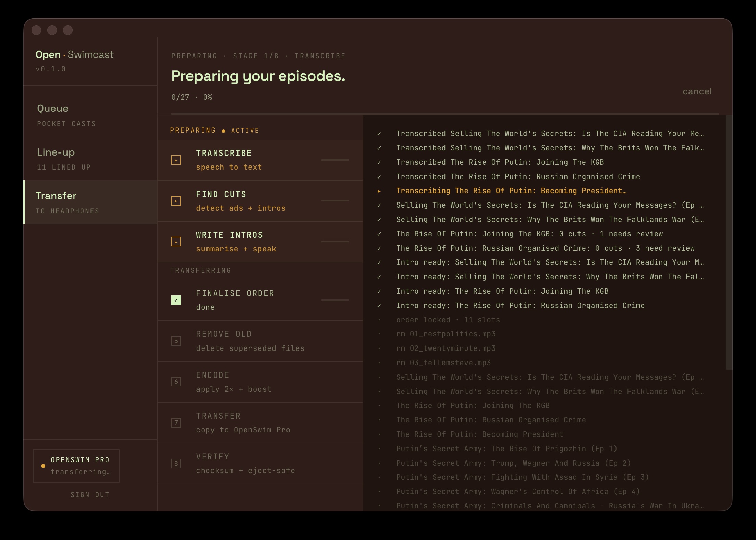Click the TRANSFERRING section header
Viewport: 756px width, 540px height.
point(200,270)
